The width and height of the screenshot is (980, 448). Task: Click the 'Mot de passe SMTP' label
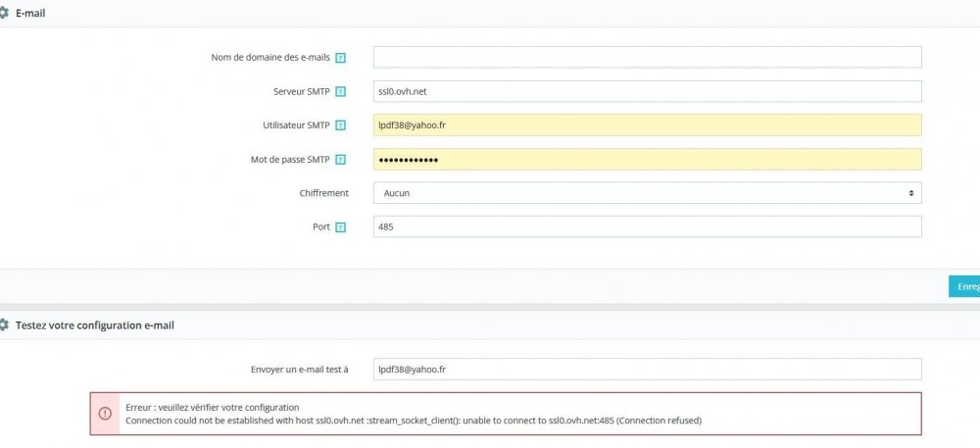click(290, 160)
